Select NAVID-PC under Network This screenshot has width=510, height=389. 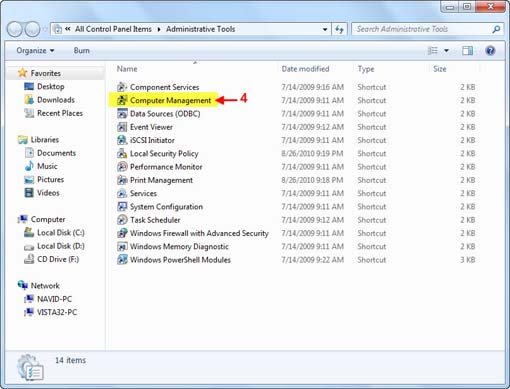[x=54, y=299]
